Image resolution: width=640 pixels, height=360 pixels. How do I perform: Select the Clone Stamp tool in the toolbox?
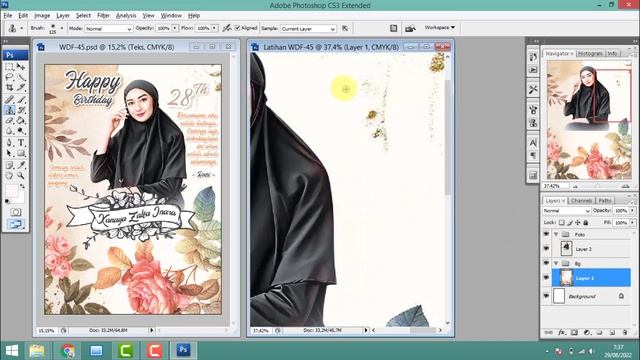(9, 110)
